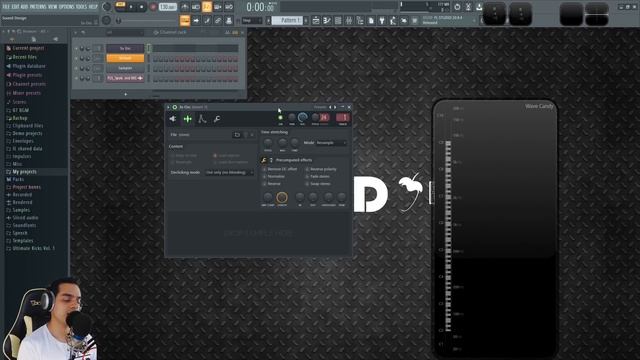This screenshot has height=360, width=640.
Task: Open the OPTIONS menu
Action: [67, 7]
